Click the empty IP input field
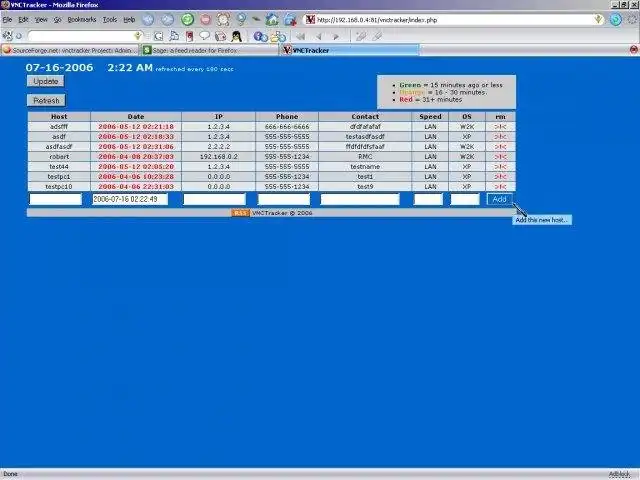Image resolution: width=640 pixels, height=480 pixels. pos(215,199)
